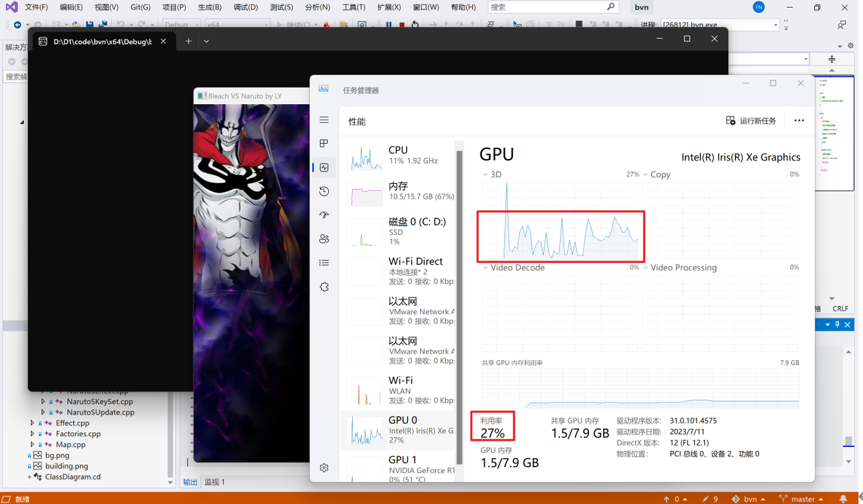Close the lower right docked panel
863x504 pixels.
coord(847,325)
